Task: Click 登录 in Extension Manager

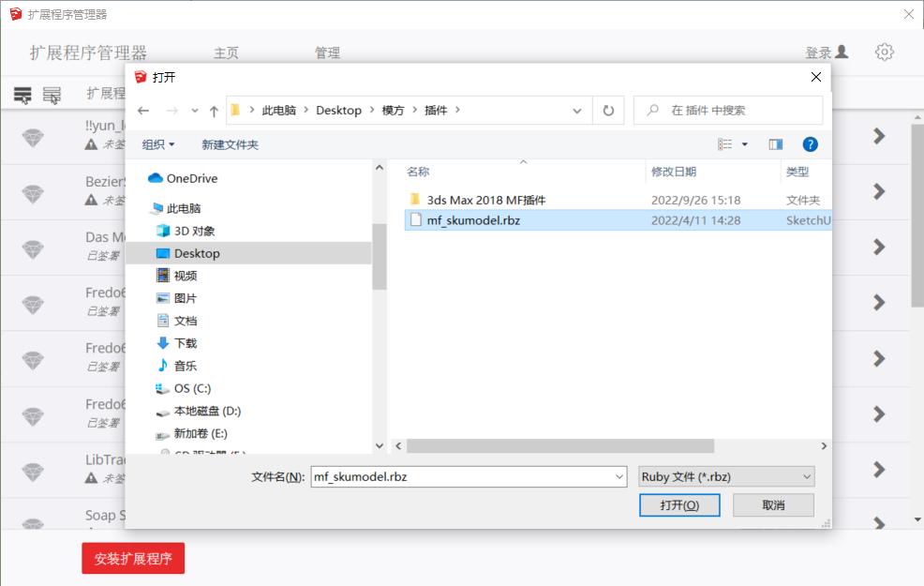Action: 827,53
